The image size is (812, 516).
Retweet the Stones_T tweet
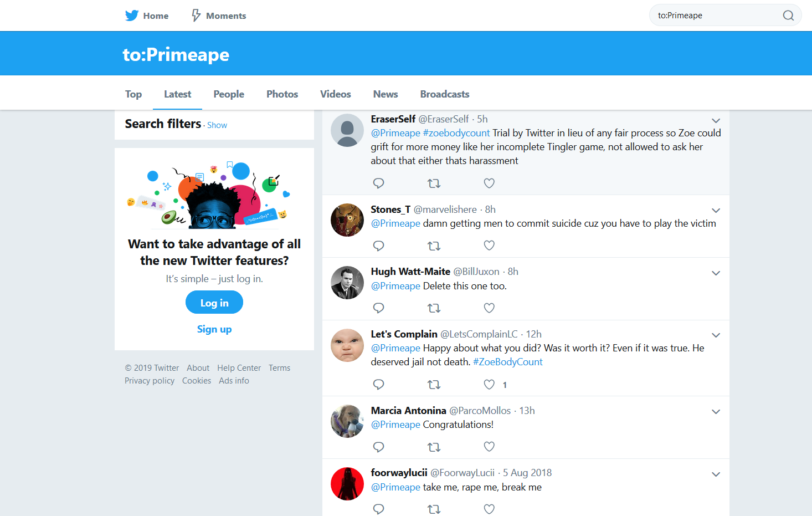(x=434, y=246)
